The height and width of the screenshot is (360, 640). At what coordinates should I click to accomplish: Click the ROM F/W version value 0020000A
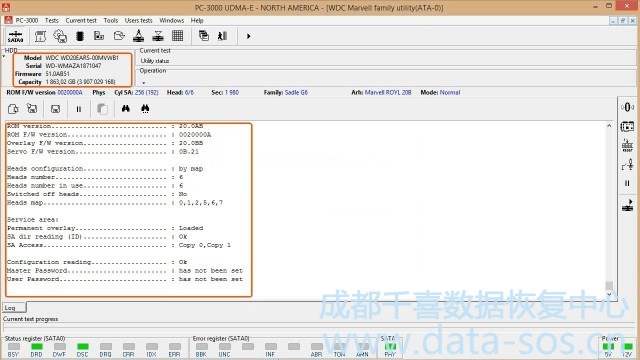70,93
